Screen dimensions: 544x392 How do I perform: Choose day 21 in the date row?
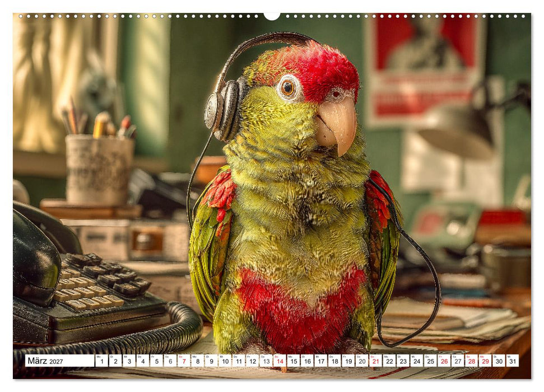click(x=376, y=361)
